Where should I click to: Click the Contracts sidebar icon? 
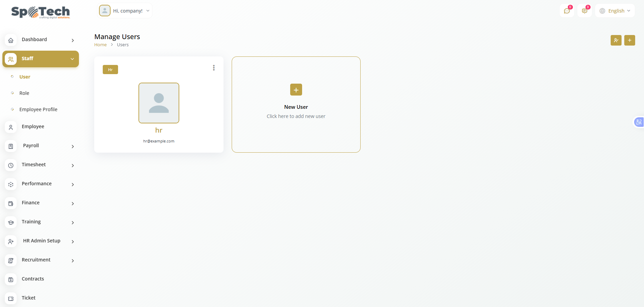tap(11, 279)
